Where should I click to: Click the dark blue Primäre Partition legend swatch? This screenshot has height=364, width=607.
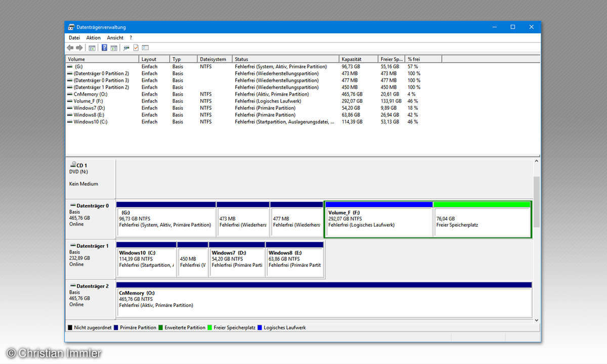[116, 328]
